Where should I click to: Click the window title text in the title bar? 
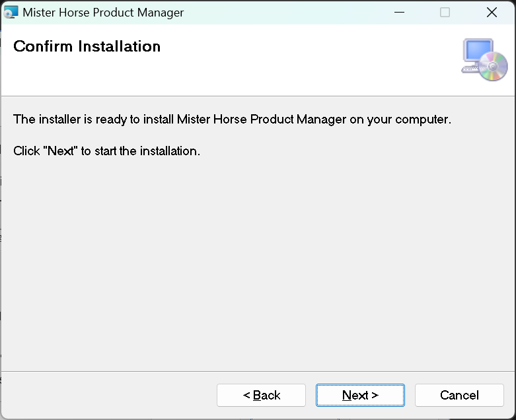tap(103, 13)
